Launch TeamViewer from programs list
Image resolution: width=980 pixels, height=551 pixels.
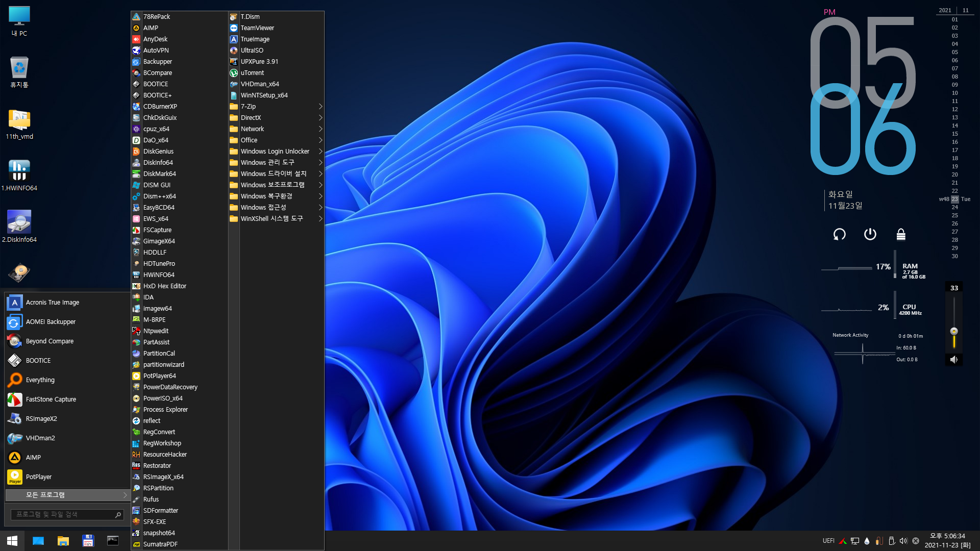click(x=276, y=28)
